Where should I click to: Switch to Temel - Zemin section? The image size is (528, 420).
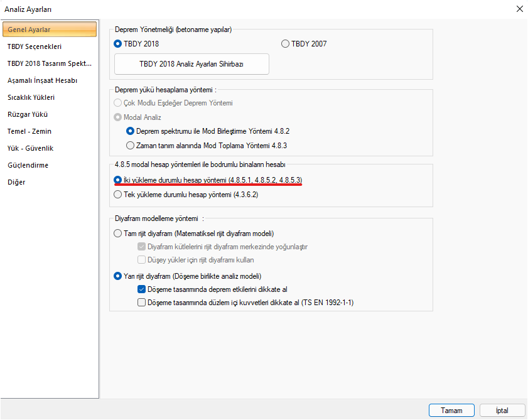pyautogui.click(x=30, y=131)
